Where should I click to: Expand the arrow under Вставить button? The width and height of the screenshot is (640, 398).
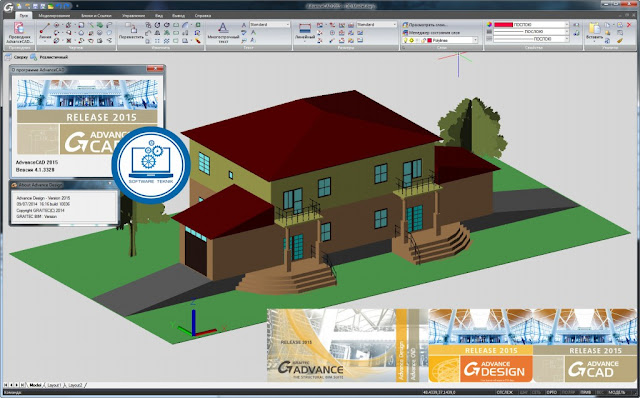click(594, 41)
